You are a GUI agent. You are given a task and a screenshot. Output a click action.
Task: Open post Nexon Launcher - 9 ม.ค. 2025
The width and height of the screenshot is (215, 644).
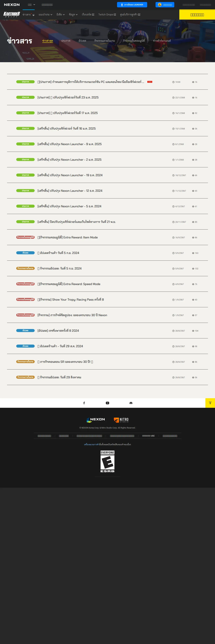click(70, 144)
